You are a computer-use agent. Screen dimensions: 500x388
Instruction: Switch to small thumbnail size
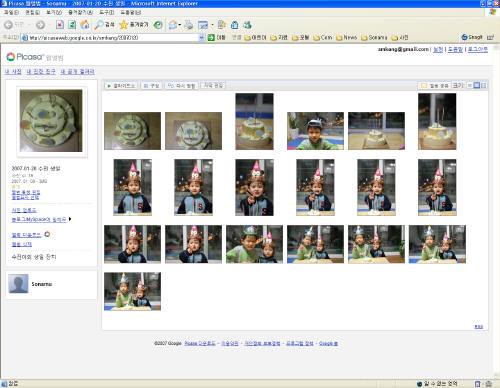tap(470, 86)
